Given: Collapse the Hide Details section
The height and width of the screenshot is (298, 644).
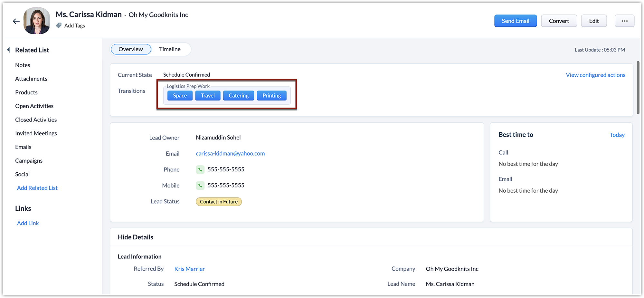Looking at the screenshot, I should click(x=136, y=237).
